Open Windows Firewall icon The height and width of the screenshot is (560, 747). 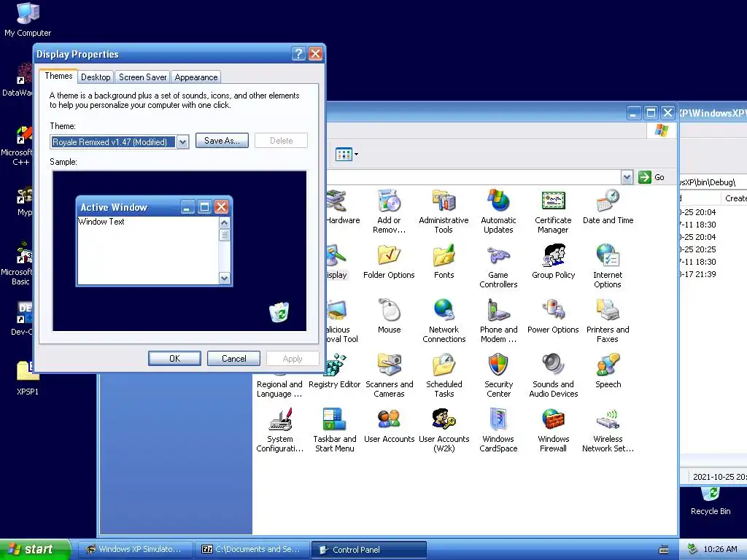[553, 430]
